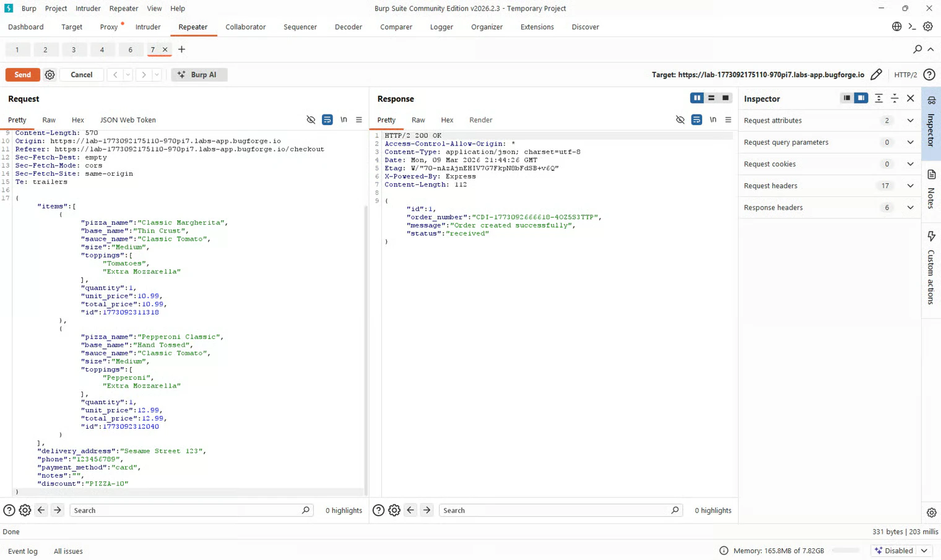The height and width of the screenshot is (560, 941).
Task: Open history back dropdown arrow
Action: click(128, 75)
